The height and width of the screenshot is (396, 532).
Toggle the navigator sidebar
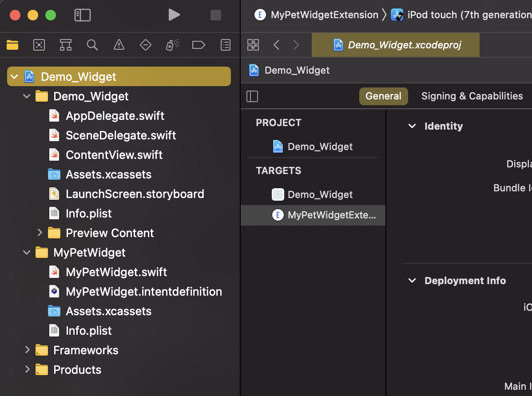pyautogui.click(x=82, y=15)
